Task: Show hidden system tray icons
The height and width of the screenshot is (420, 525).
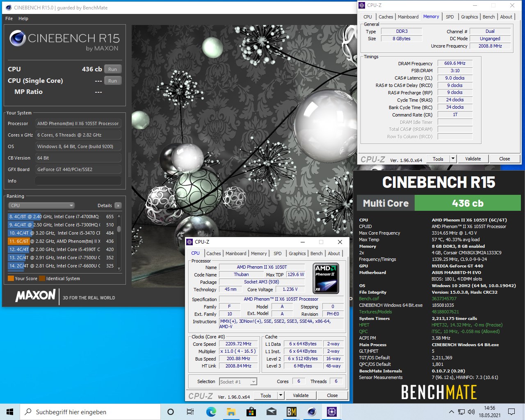Action: (x=452, y=412)
